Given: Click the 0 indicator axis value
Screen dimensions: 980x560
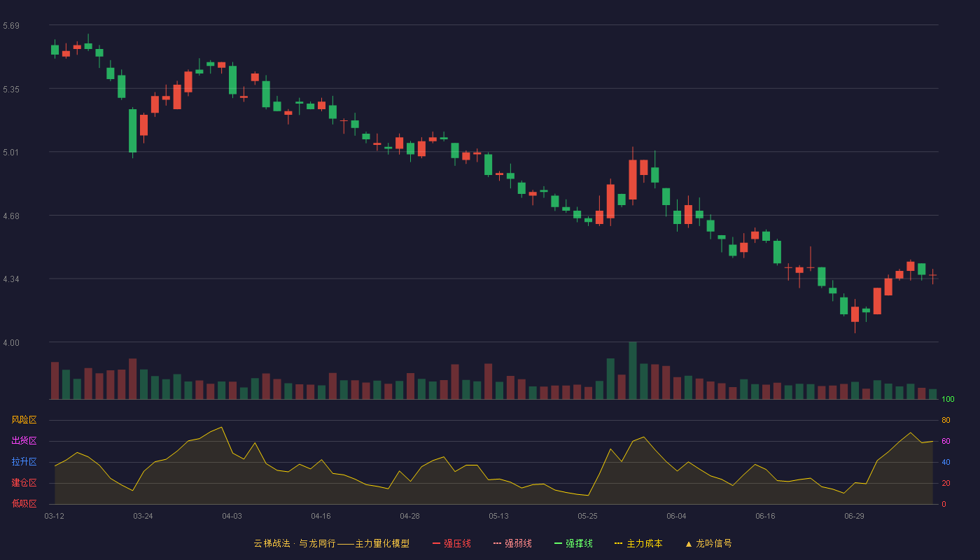Looking at the screenshot, I should pyautogui.click(x=944, y=504).
